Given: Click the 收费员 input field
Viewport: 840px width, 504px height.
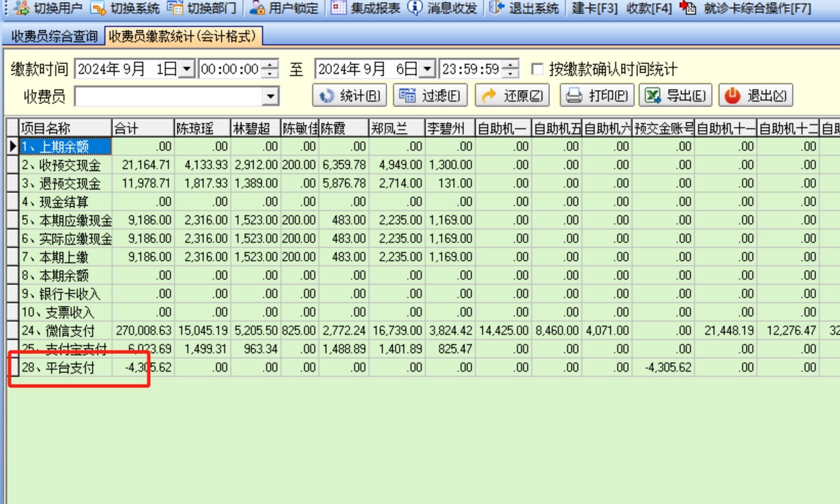Looking at the screenshot, I should 169,97.
